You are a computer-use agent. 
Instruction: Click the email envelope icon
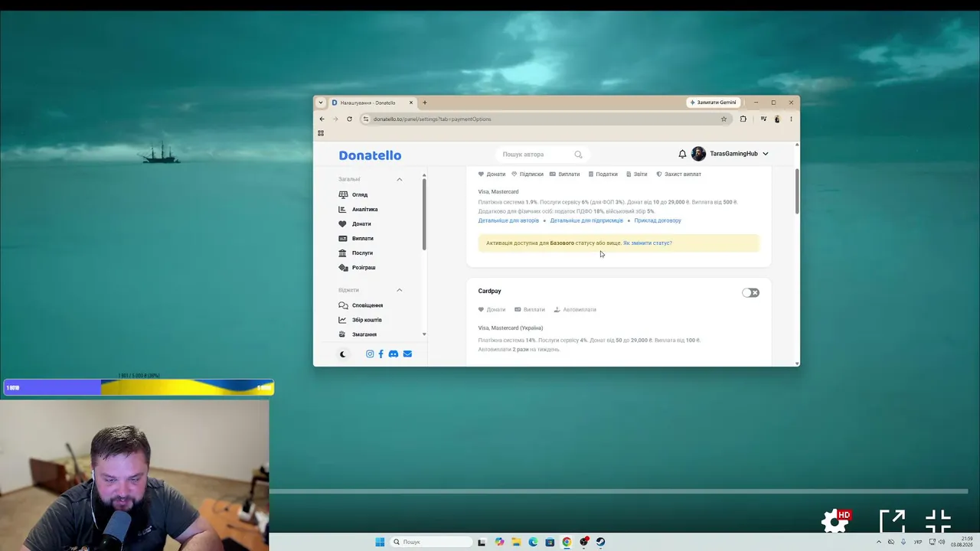click(x=407, y=354)
